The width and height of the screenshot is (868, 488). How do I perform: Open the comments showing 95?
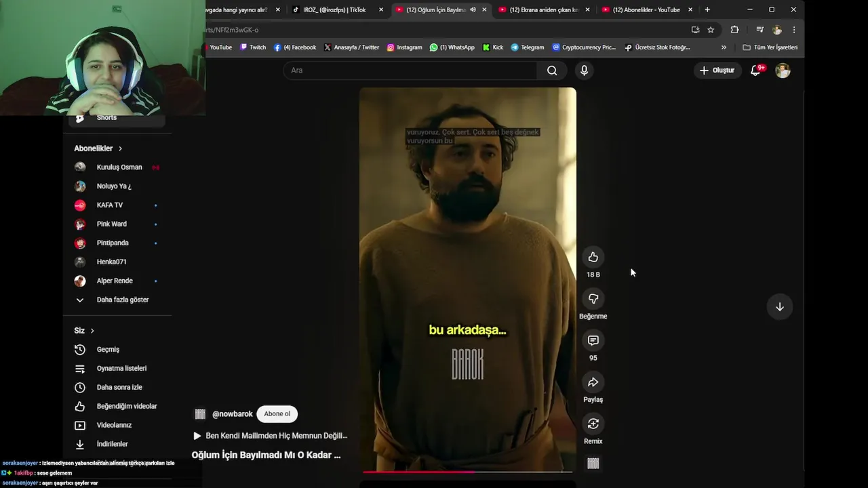tap(593, 340)
